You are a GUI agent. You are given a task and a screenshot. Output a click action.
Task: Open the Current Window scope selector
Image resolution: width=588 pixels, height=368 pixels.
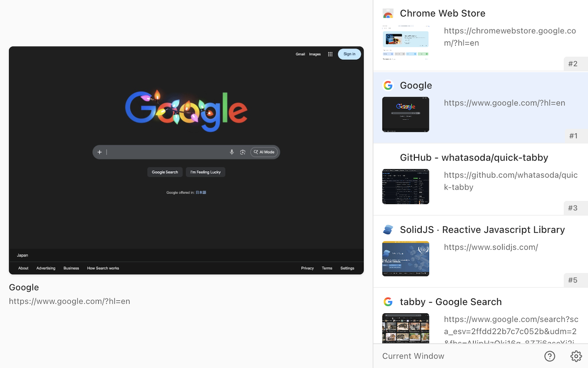pyautogui.click(x=413, y=356)
